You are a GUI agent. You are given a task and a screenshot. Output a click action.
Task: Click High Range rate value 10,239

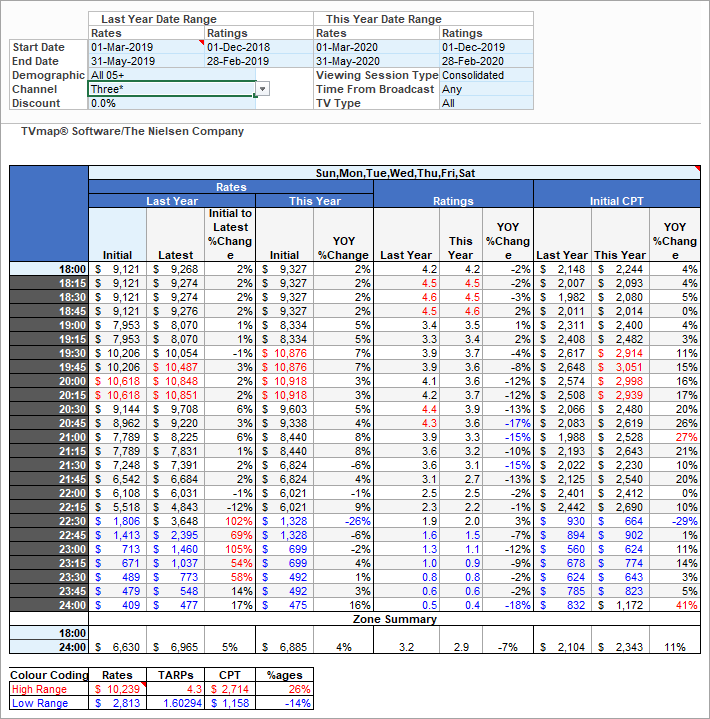click(x=117, y=689)
